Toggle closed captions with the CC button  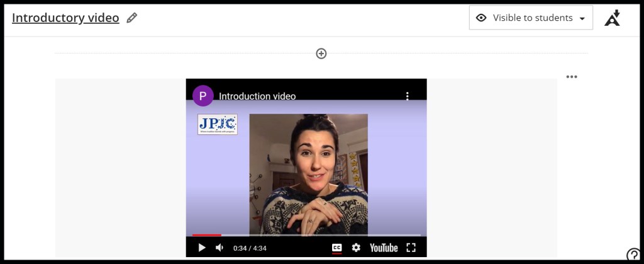(x=337, y=248)
